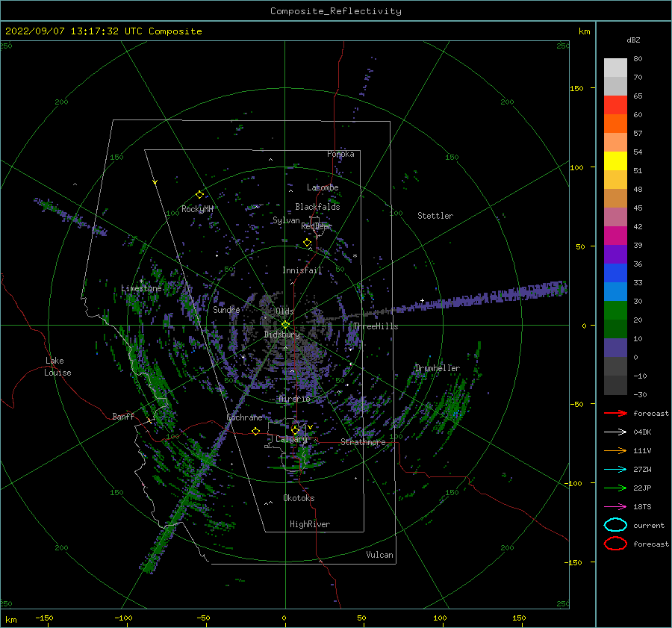
Task: Select the cyan 27ZW arrow icon
Action: [615, 470]
